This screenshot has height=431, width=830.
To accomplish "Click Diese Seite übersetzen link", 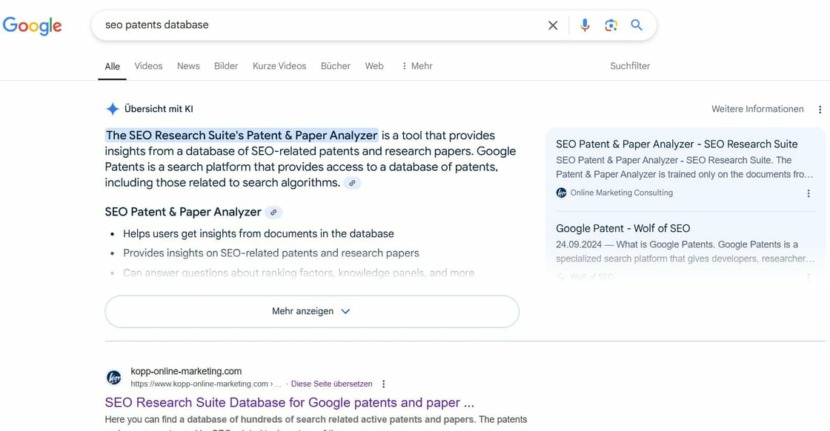I will [332, 384].
